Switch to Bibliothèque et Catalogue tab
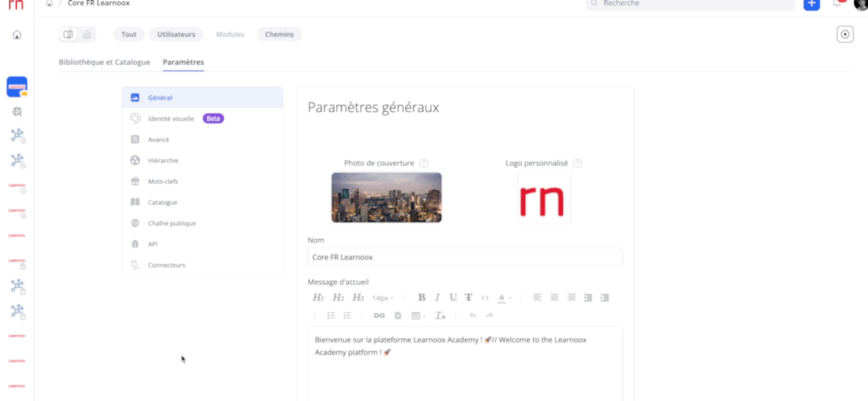 click(x=104, y=62)
